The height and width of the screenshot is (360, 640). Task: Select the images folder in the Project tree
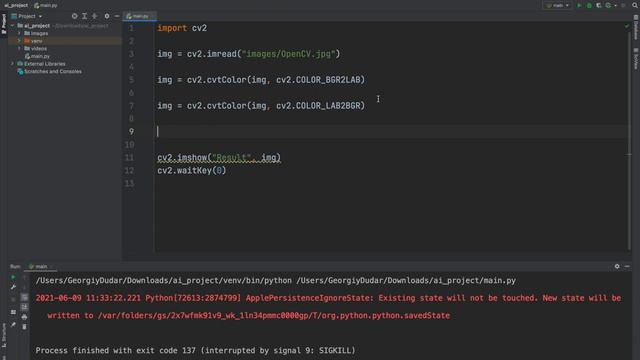(x=36, y=33)
